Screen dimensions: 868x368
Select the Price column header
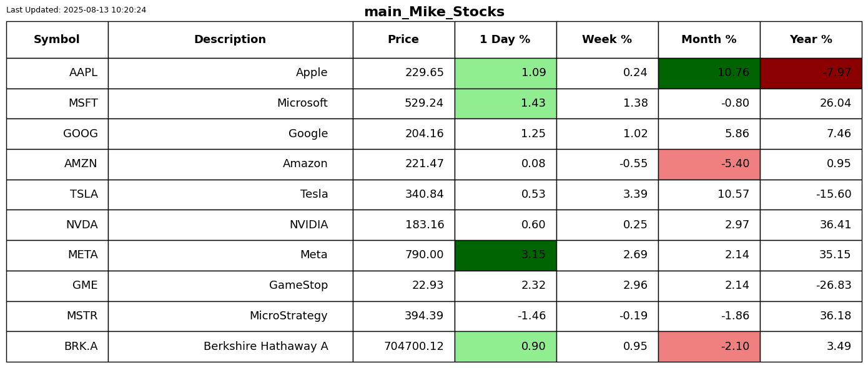(403, 40)
